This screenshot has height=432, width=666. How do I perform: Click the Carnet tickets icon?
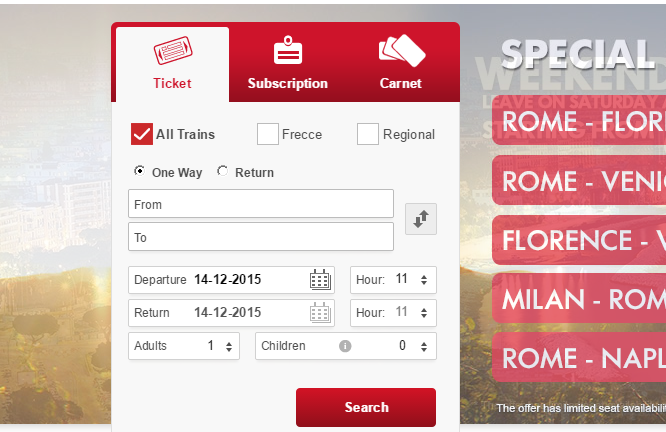pos(401,50)
